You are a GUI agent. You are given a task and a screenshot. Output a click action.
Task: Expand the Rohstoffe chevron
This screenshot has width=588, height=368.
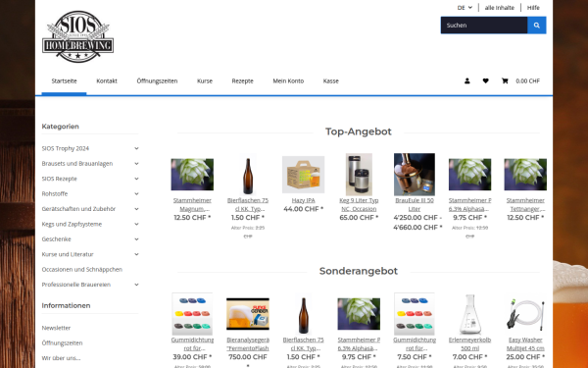136,193
